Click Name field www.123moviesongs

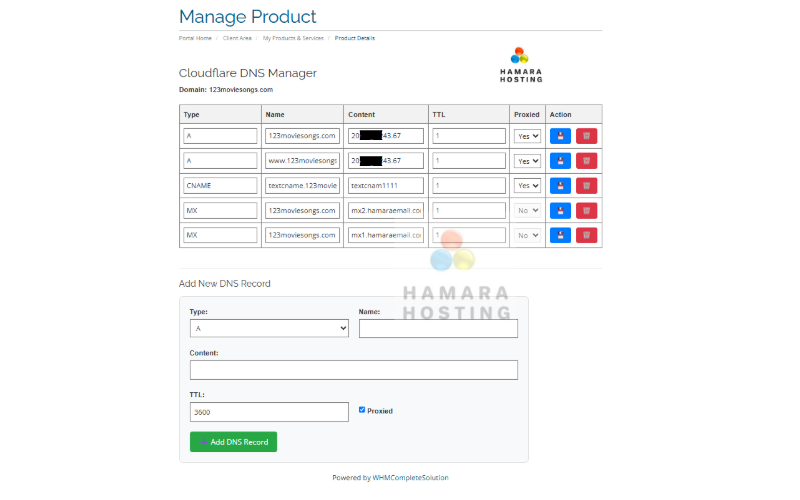pos(302,161)
